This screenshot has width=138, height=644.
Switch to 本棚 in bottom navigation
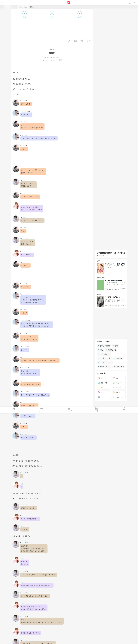pyautogui.click(x=96, y=409)
